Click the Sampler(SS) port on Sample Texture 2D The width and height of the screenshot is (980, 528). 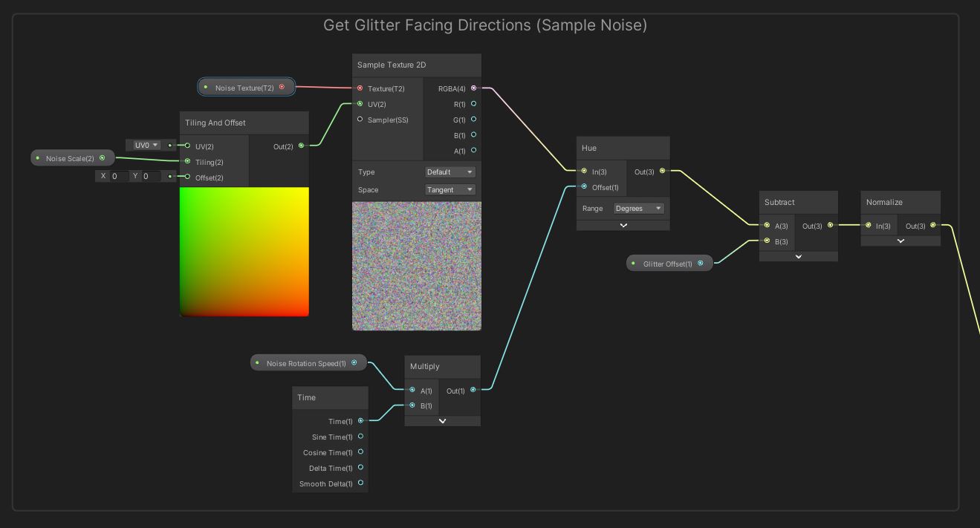(360, 120)
